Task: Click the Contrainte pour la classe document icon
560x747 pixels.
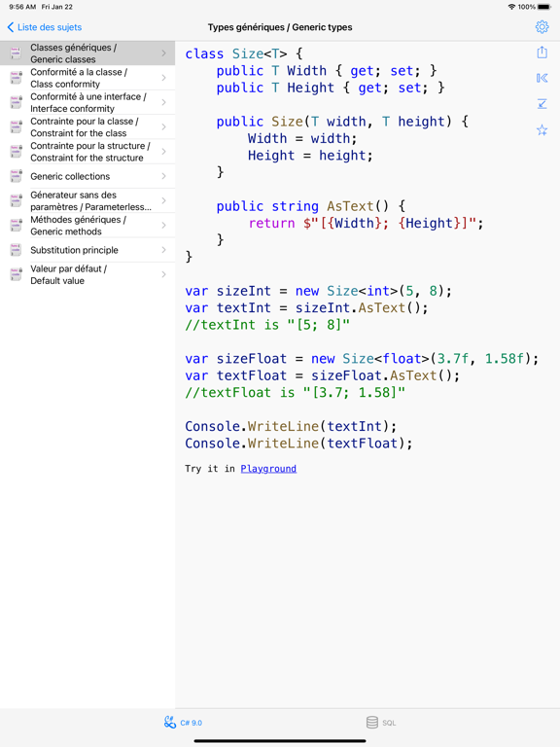Action: tap(17, 126)
